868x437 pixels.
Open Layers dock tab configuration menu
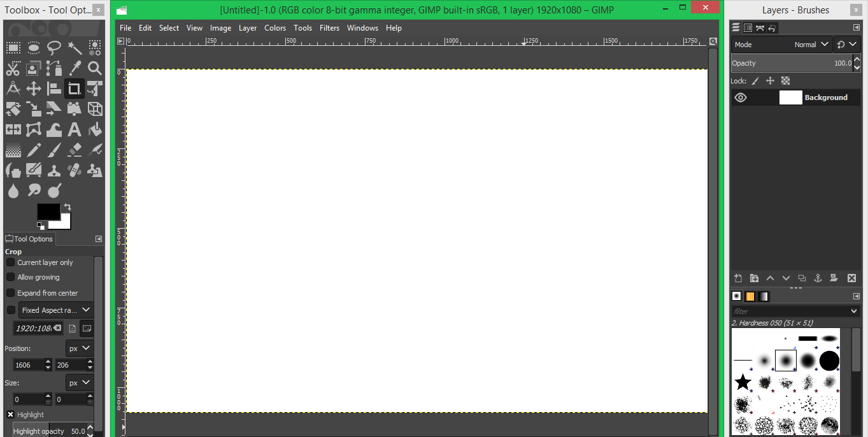(x=856, y=27)
